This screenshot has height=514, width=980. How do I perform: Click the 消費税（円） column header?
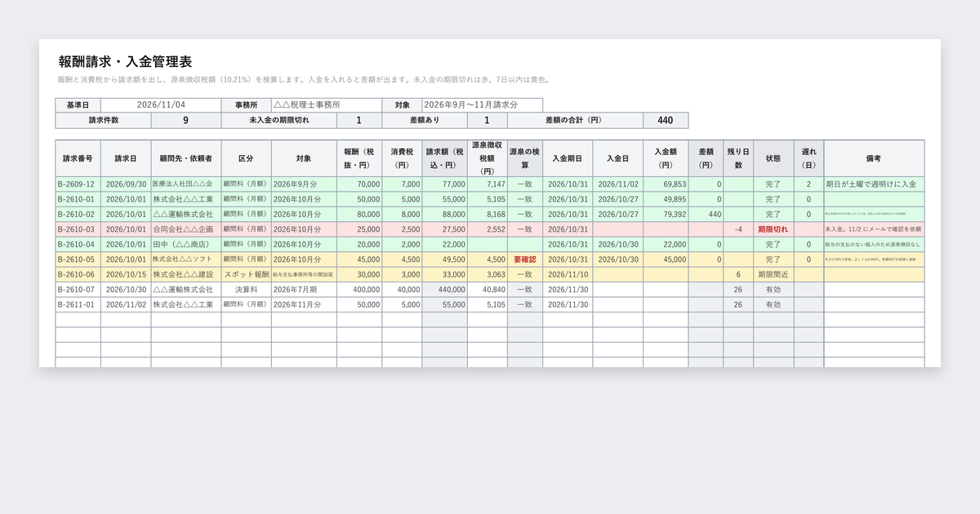[402, 158]
